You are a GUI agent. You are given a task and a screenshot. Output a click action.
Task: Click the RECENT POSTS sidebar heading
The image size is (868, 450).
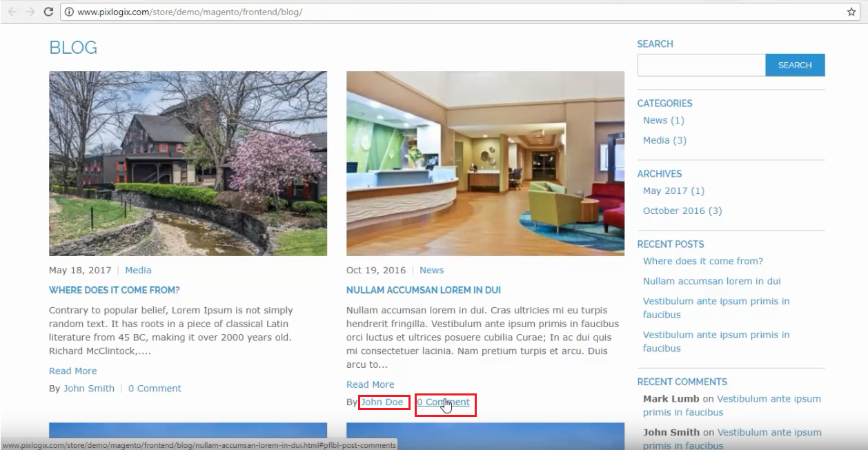click(x=671, y=244)
